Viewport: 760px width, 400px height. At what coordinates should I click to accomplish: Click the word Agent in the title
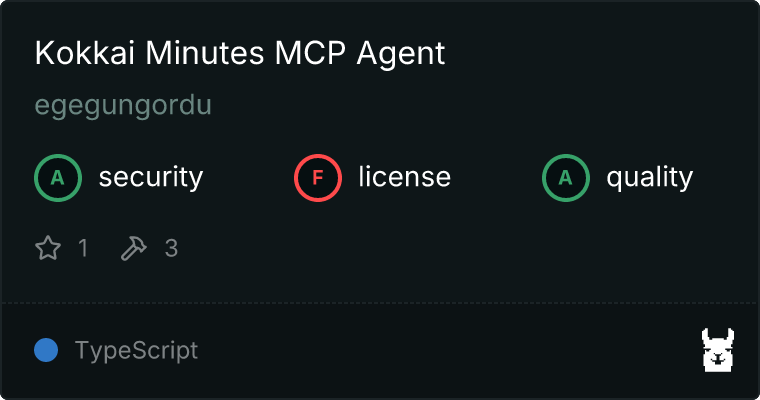tap(401, 54)
